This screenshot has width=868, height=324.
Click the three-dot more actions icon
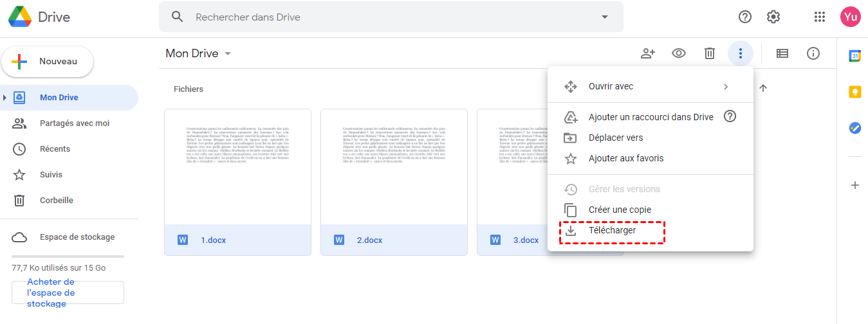coord(741,53)
